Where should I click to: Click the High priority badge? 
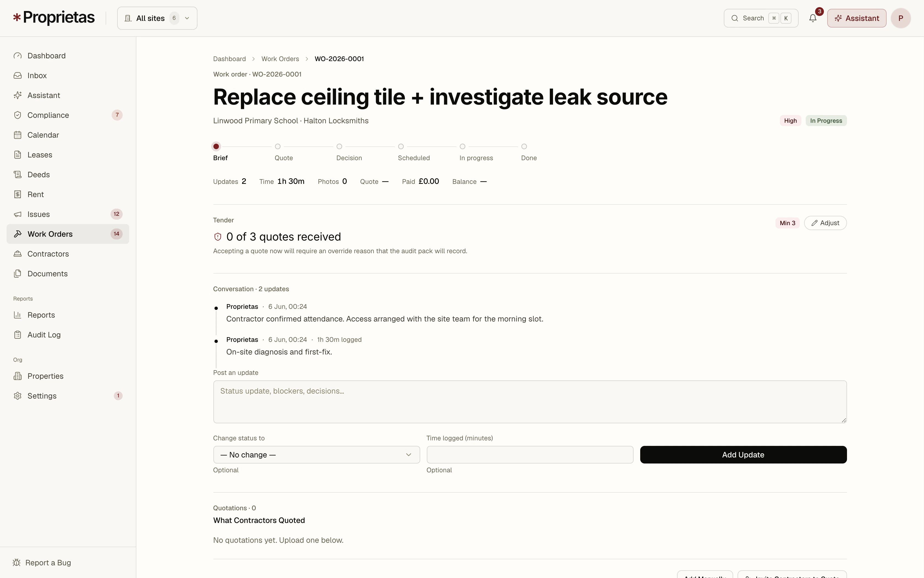790,121
